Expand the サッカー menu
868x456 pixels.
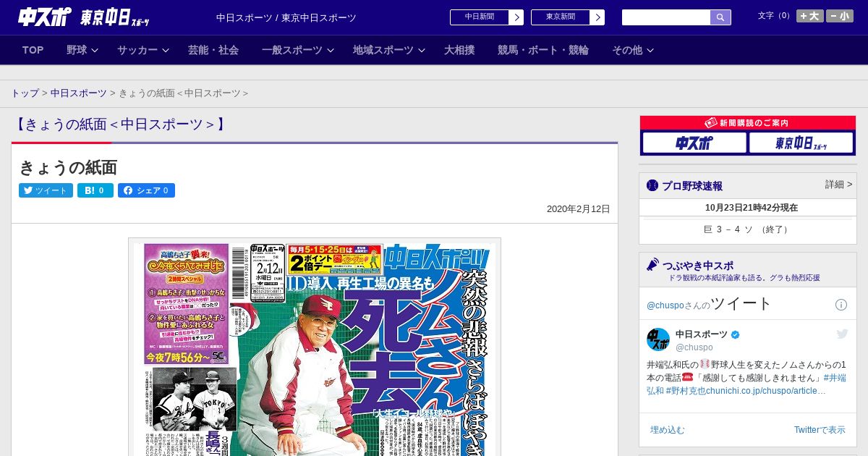[142, 50]
